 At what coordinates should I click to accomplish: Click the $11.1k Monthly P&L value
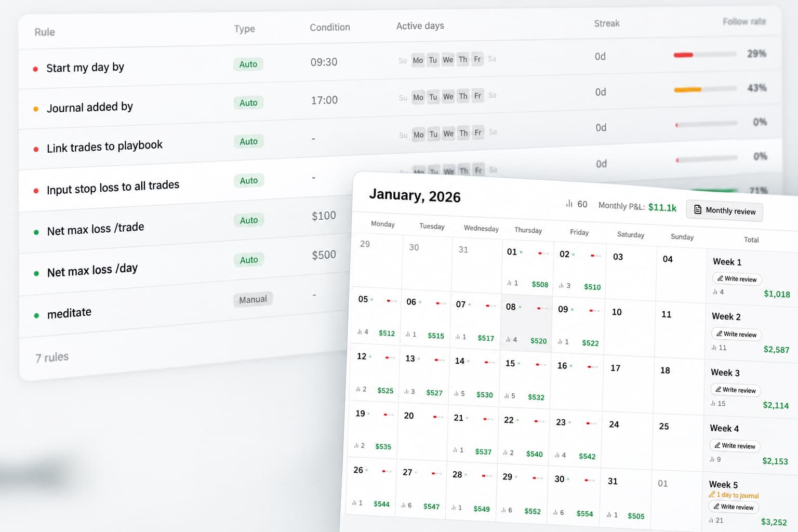[x=662, y=207]
